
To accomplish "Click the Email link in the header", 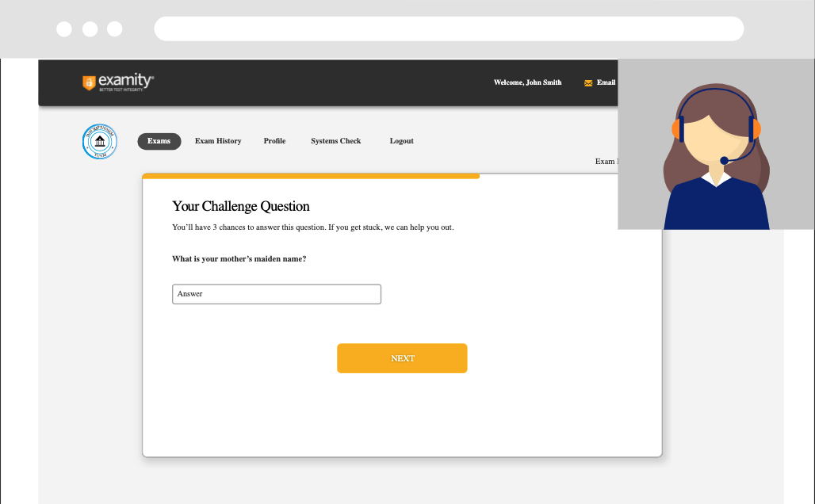I will tap(606, 82).
